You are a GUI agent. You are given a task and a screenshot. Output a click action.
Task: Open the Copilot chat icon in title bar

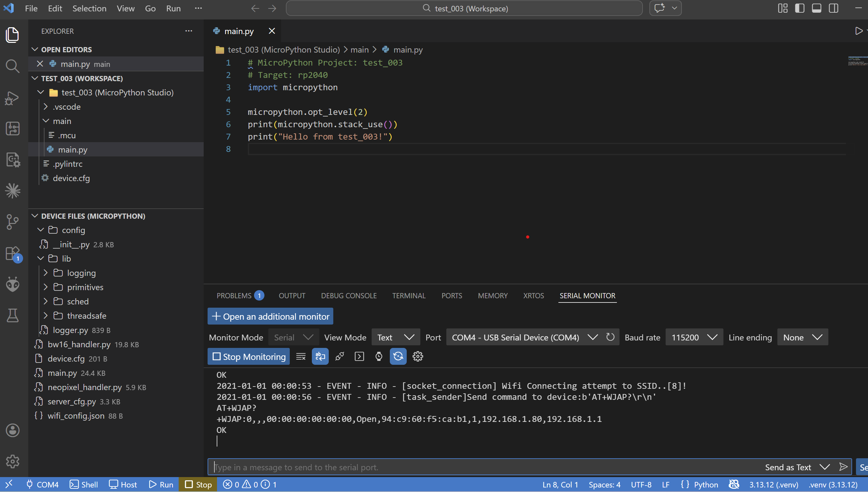pos(660,8)
